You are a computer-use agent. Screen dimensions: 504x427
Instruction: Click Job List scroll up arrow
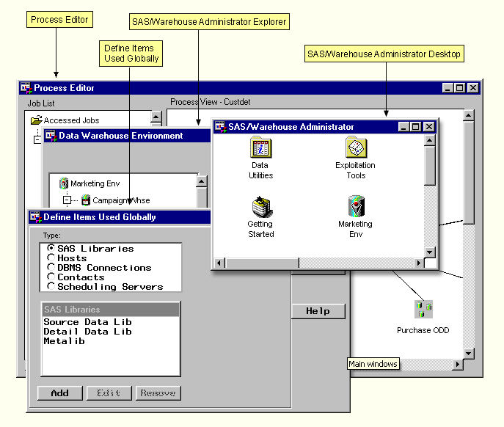click(x=156, y=117)
